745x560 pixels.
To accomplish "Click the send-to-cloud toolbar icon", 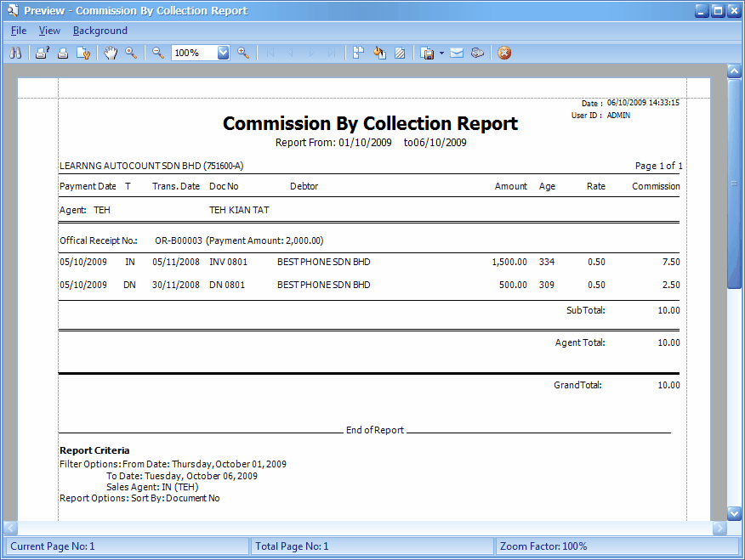I will (477, 53).
